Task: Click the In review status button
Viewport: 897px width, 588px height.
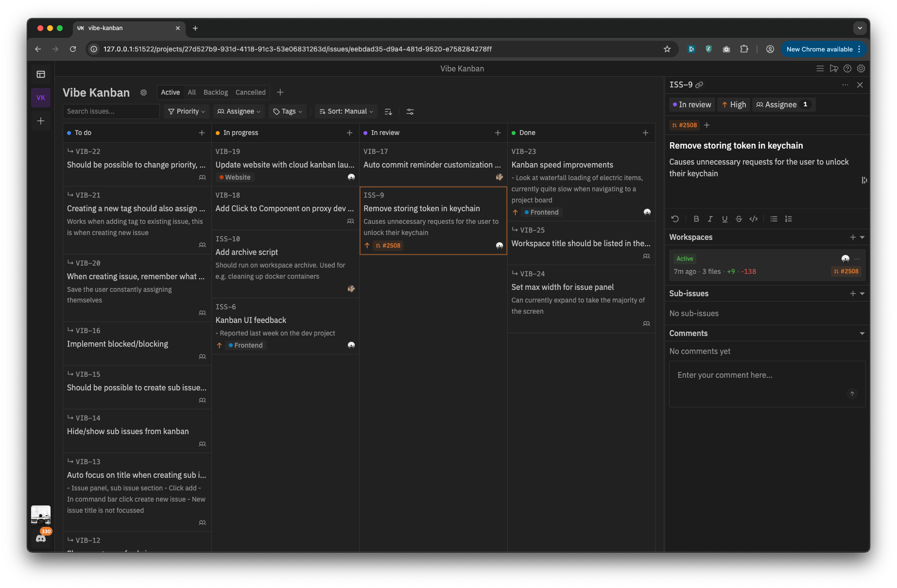Action: (692, 104)
